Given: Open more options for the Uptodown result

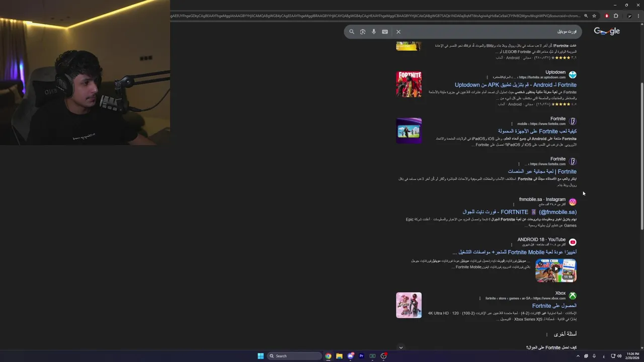Looking at the screenshot, I should (x=487, y=77).
